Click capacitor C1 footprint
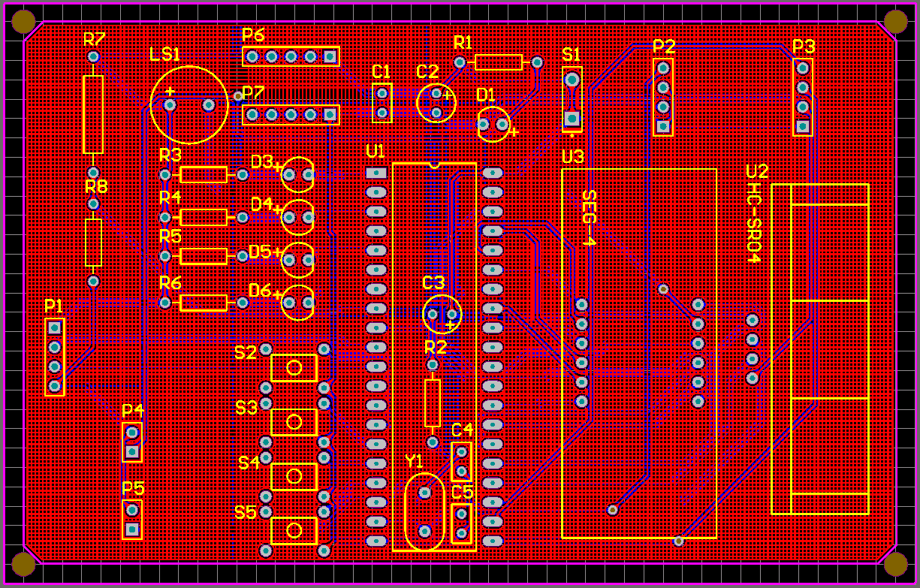920x588 pixels. pos(382,103)
